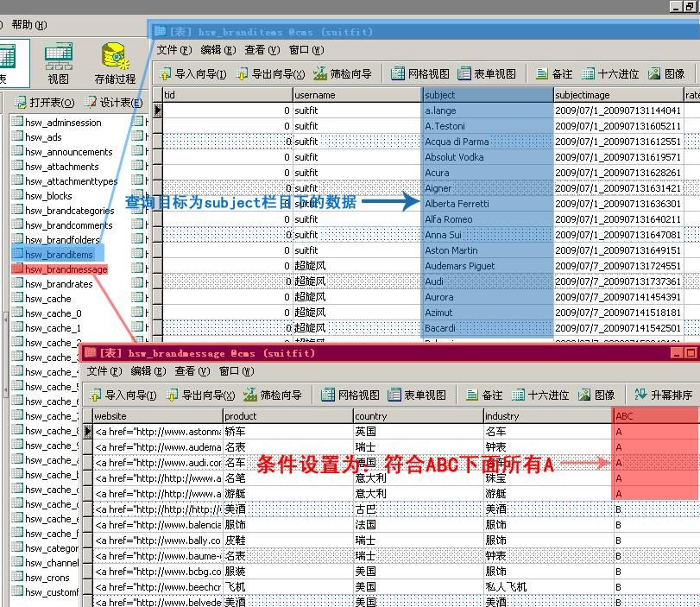Select 皮鞋 product cell in brandmessage
Viewport: 700px width, 607px height.
pos(288,541)
